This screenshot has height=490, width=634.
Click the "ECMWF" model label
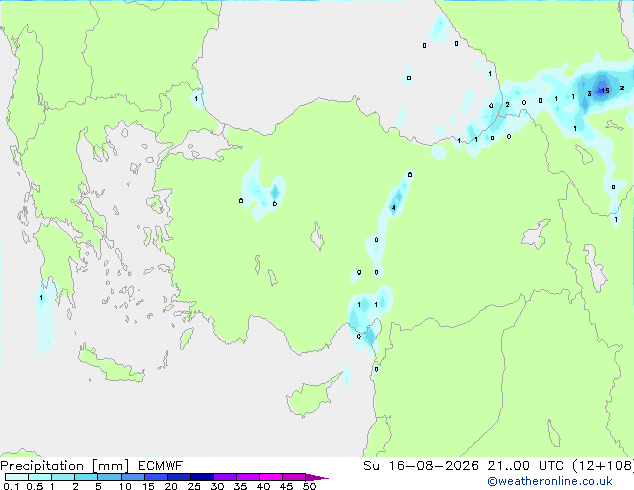(161, 466)
